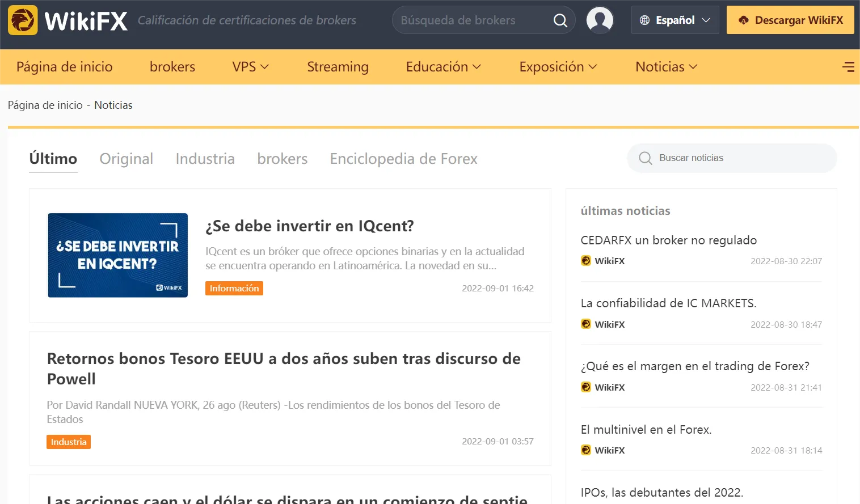Switch to Enciclopedia de Forex tab
860x504 pixels.
pyautogui.click(x=404, y=159)
